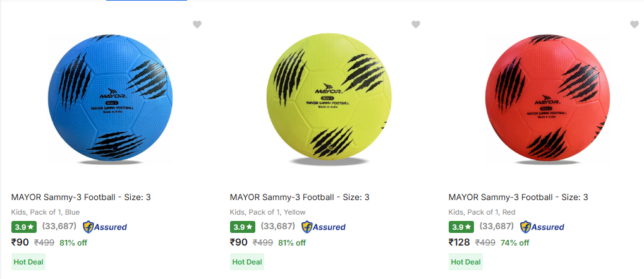
Task: Click Hot Deal tag on blue football
Action: (28, 262)
